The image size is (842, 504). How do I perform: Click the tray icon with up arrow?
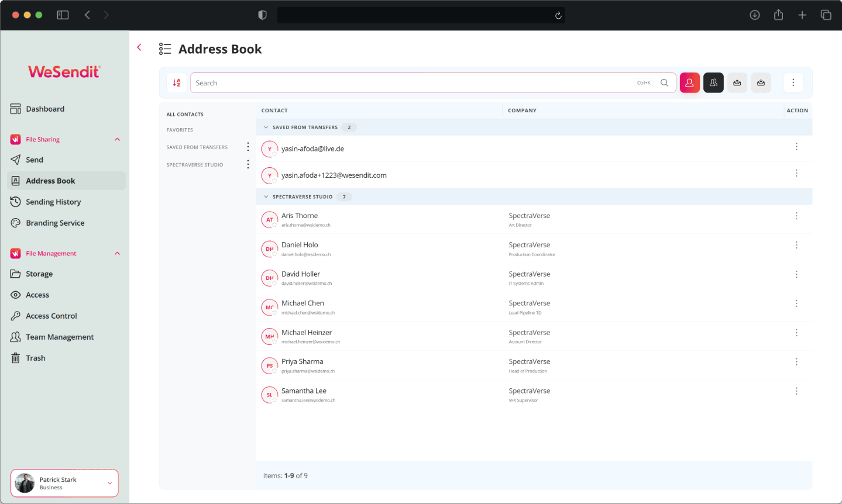737,83
